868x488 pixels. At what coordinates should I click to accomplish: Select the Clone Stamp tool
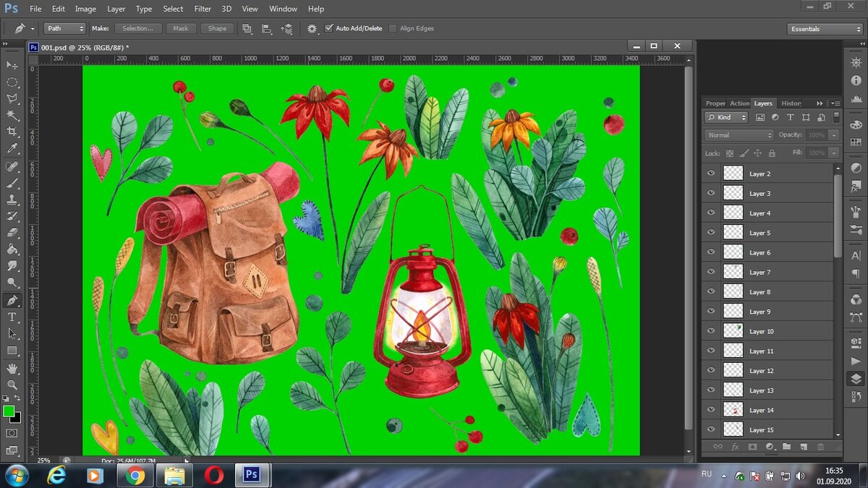pos(12,200)
